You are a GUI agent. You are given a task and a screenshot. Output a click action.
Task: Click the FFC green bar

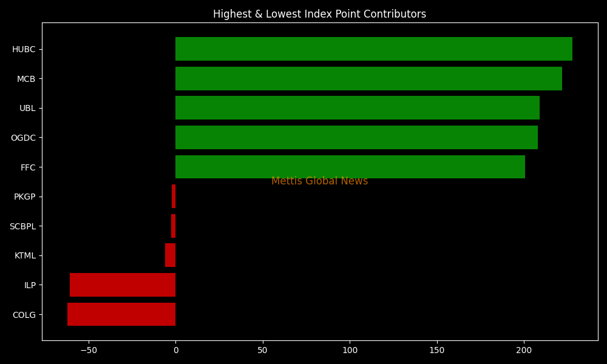pos(350,167)
